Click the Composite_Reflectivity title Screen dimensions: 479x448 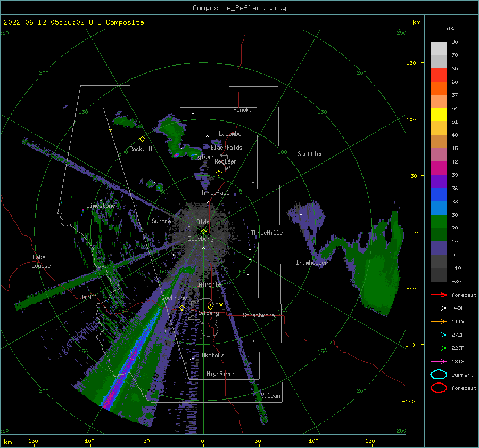(x=240, y=8)
